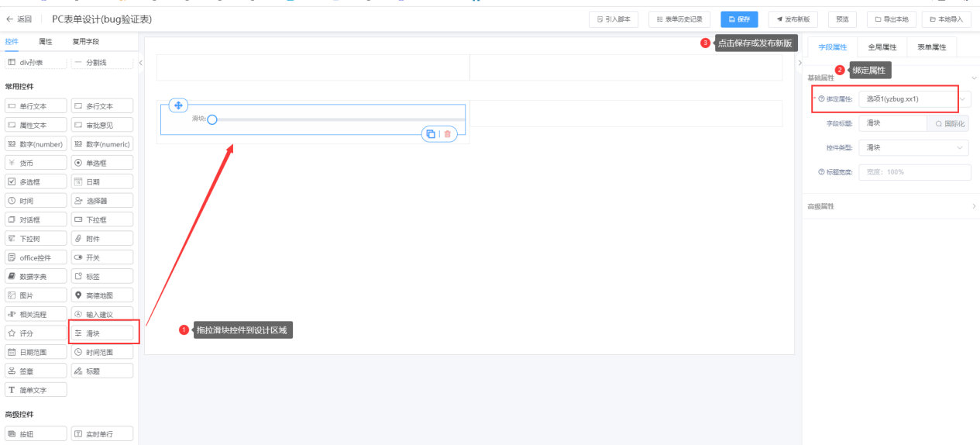Click the move handle on slider field

coord(177,105)
